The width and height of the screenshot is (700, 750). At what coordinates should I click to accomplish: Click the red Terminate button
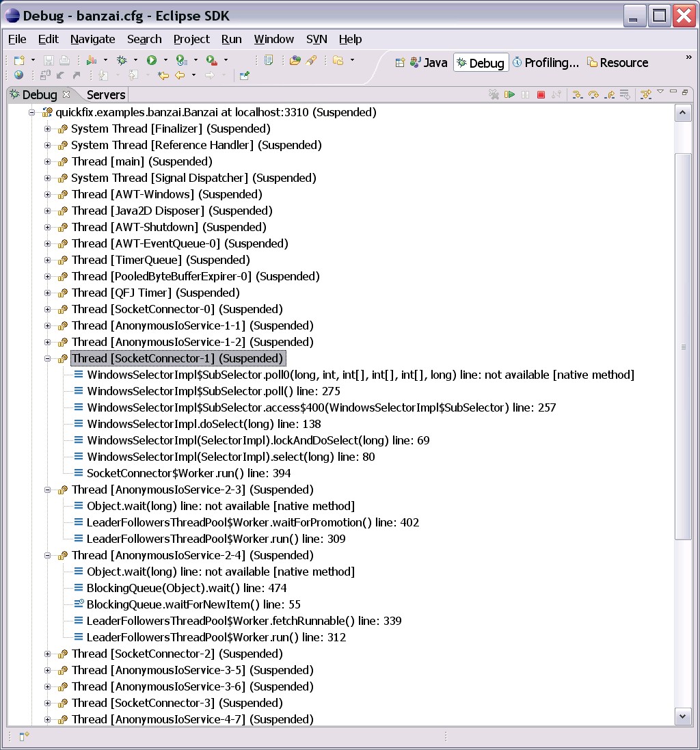(541, 95)
